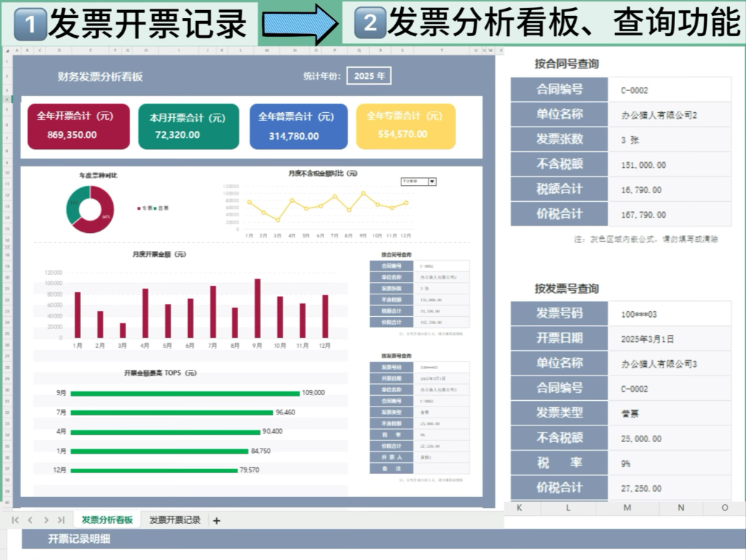Open the series dropdown on the monthly trend chart
The width and height of the screenshot is (746, 560).
[x=432, y=182]
